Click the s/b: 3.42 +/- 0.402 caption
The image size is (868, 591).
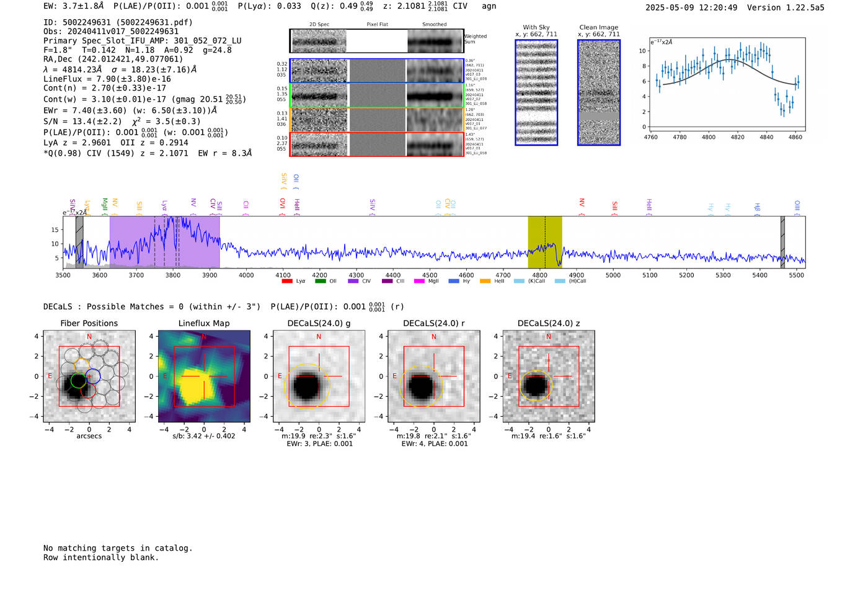(x=204, y=436)
